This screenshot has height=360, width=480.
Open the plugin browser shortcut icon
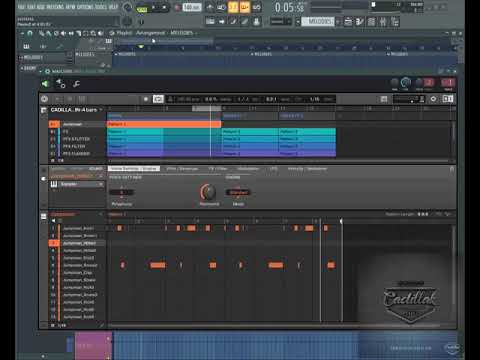(395, 22)
